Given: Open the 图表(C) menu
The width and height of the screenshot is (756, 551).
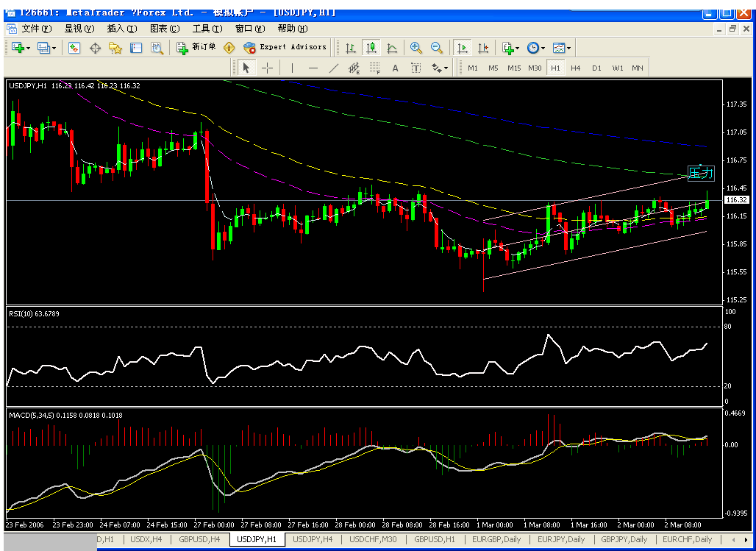Looking at the screenshot, I should point(164,29).
